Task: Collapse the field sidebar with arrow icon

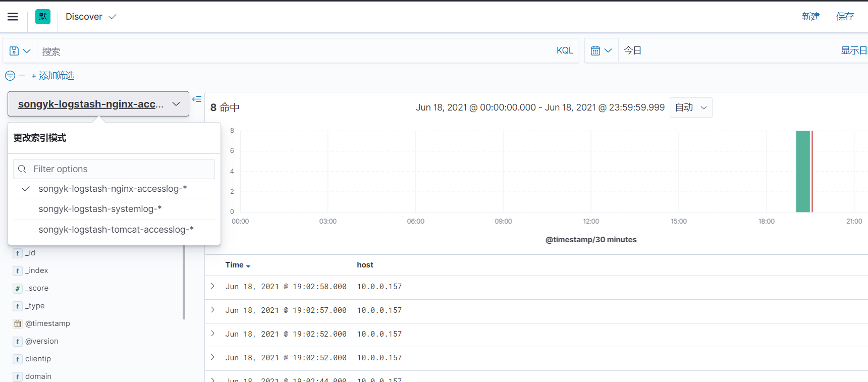Action: pos(197,99)
